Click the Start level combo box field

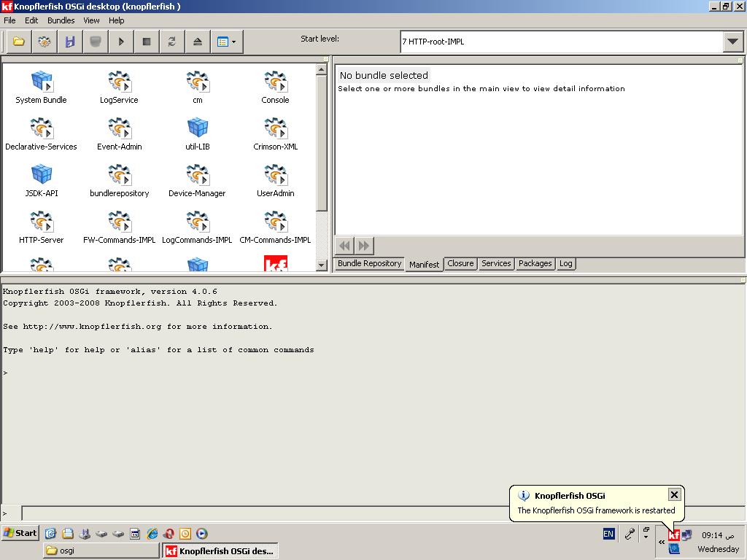coord(562,42)
